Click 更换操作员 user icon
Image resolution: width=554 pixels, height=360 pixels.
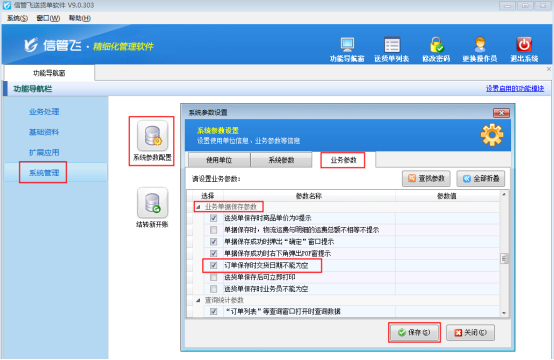(480, 45)
